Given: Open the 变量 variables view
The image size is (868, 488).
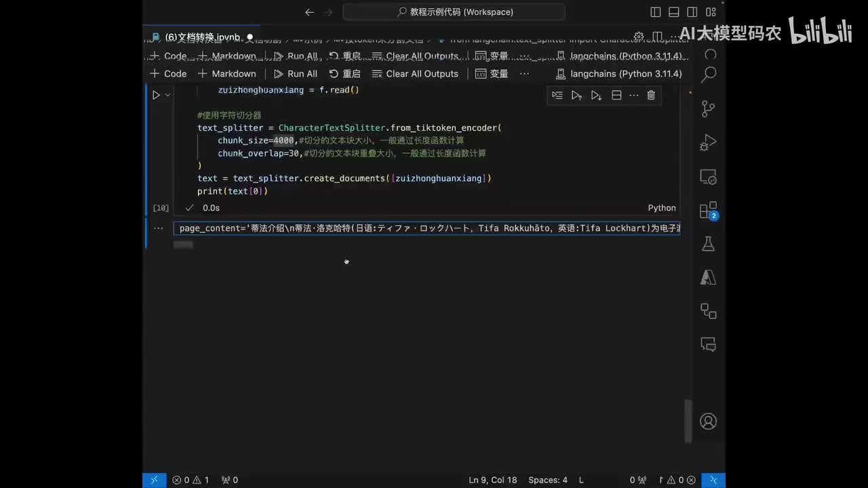Looking at the screenshot, I should click(x=492, y=74).
